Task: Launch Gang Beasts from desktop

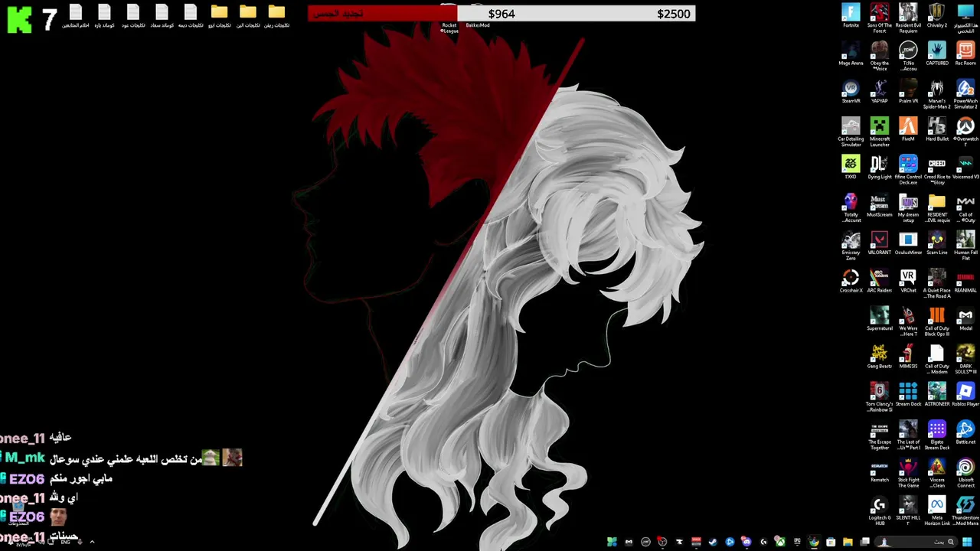Action: click(x=880, y=357)
